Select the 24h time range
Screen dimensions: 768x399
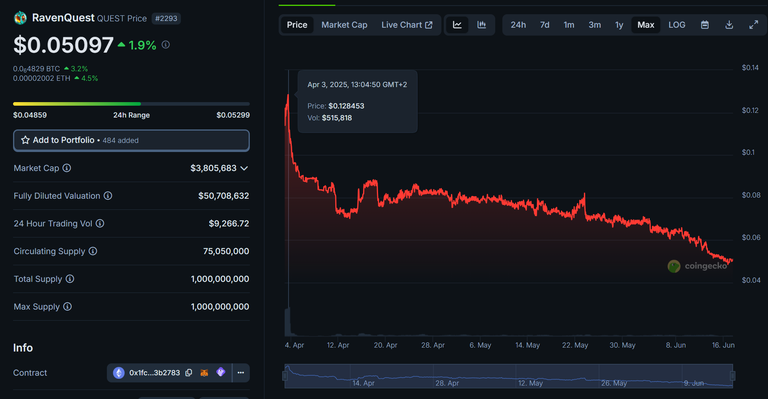tap(518, 25)
